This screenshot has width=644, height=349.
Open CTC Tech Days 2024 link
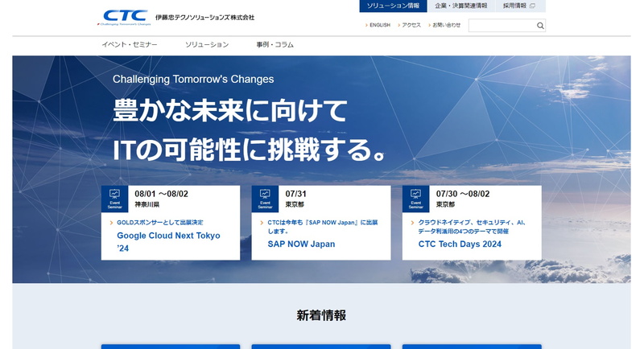[460, 244]
